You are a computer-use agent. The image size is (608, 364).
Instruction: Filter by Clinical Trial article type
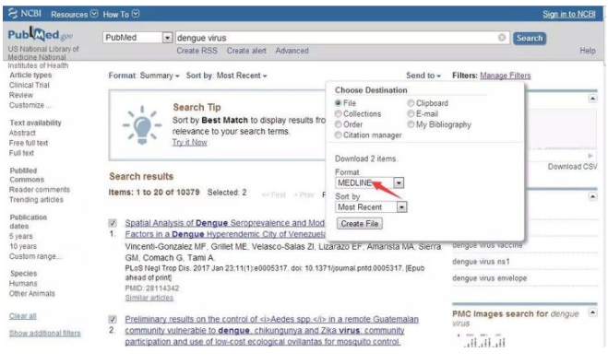pyautogui.click(x=30, y=85)
